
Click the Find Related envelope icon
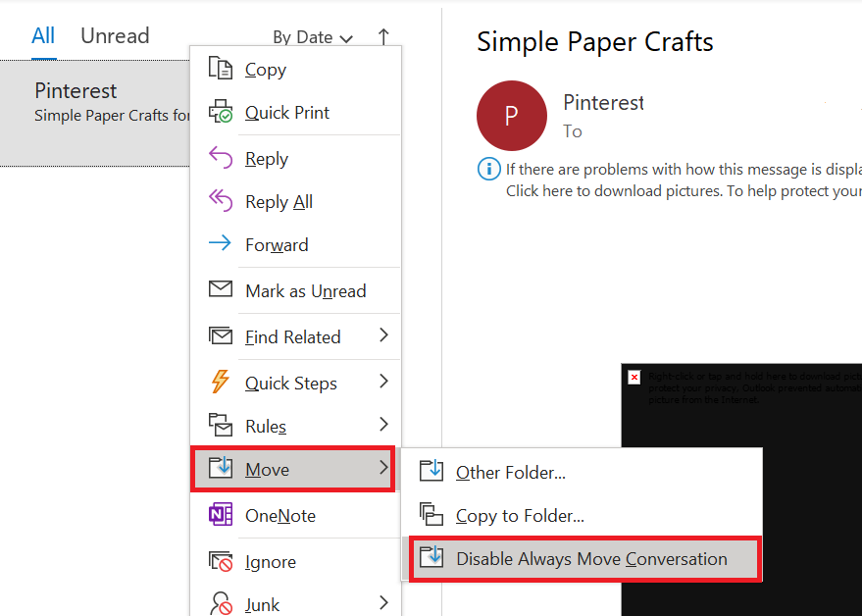click(x=221, y=334)
